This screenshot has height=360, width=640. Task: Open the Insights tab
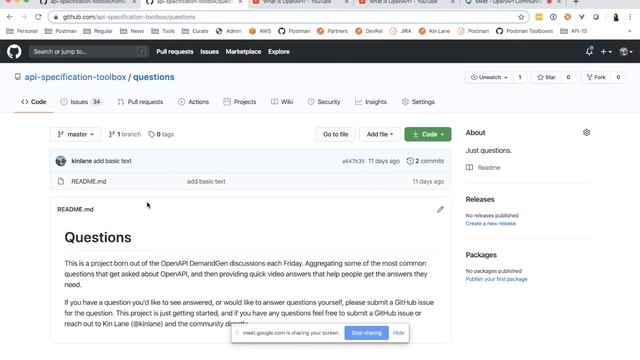(371, 102)
